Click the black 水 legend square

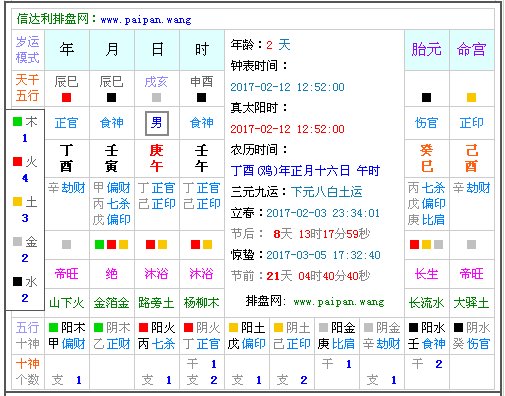(17, 282)
